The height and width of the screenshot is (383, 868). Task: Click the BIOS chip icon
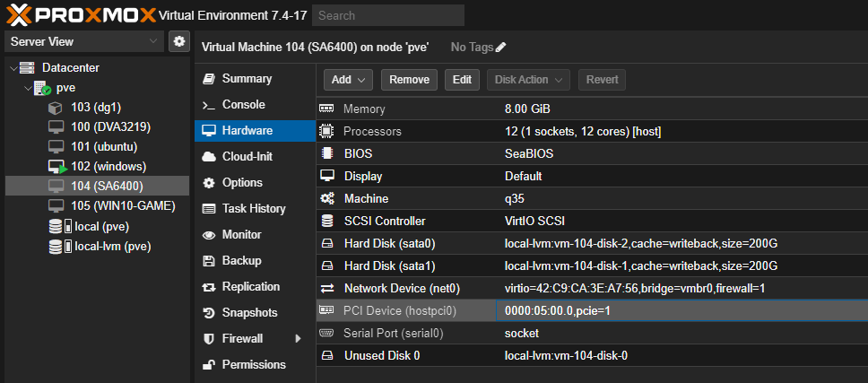coord(327,153)
